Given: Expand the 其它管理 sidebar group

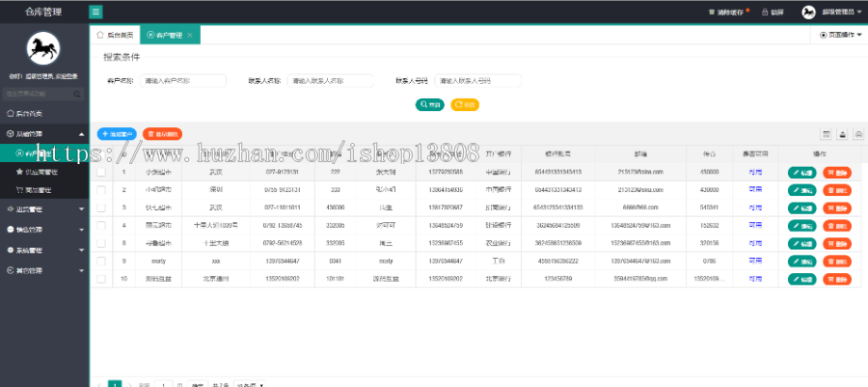Looking at the screenshot, I should 44,271.
